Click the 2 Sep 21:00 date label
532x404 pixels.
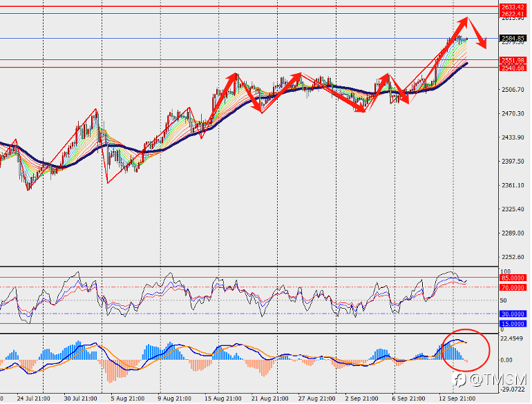click(x=361, y=398)
